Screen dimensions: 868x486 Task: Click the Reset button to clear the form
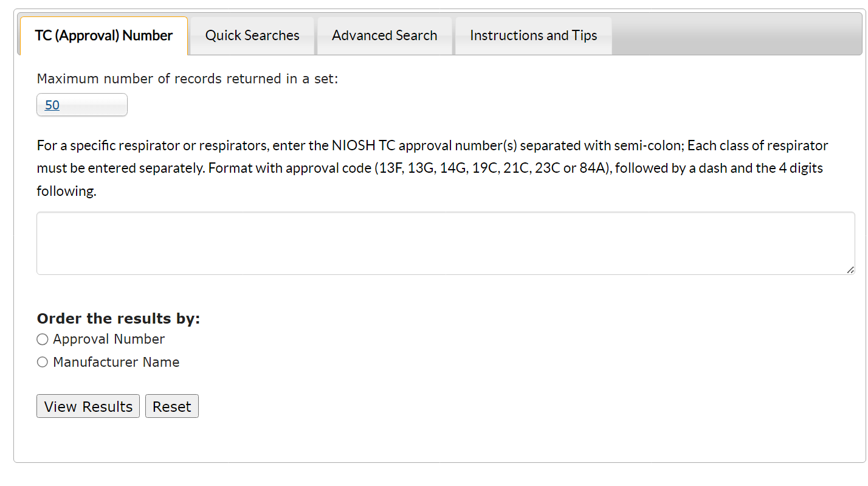[x=172, y=406]
